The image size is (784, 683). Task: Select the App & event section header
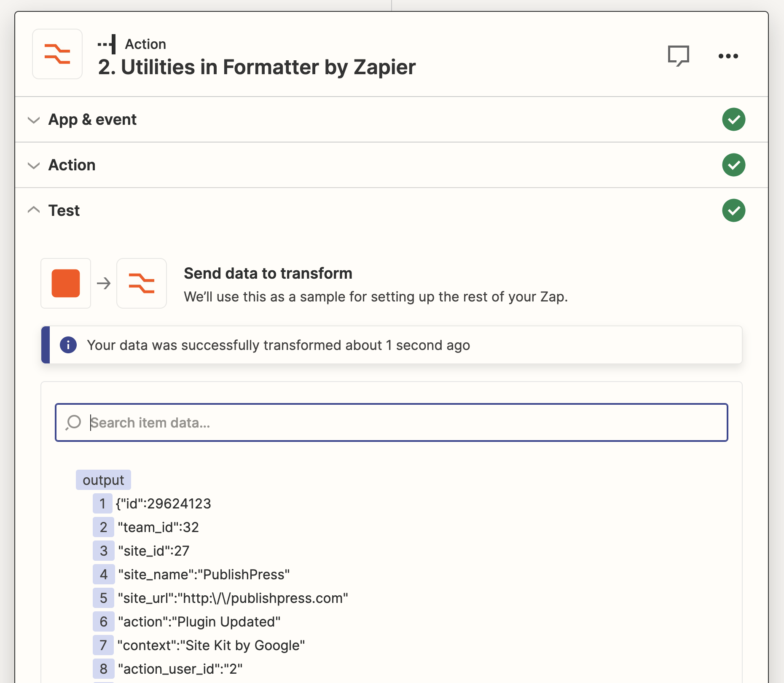(93, 119)
